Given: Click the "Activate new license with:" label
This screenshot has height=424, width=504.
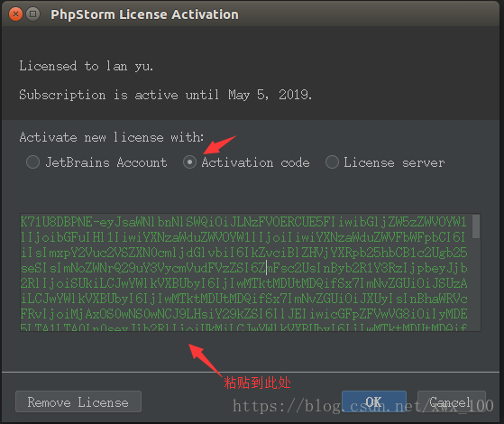Looking at the screenshot, I should tap(112, 137).
